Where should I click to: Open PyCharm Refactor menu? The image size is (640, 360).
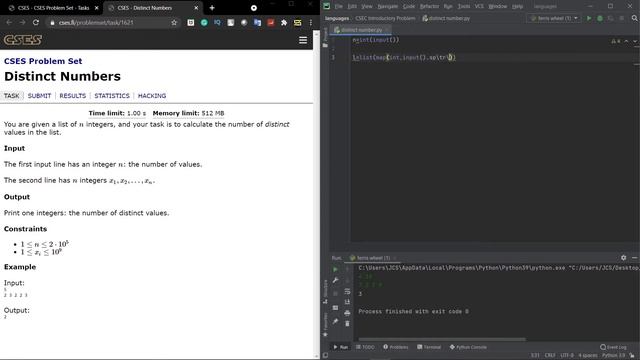click(429, 6)
